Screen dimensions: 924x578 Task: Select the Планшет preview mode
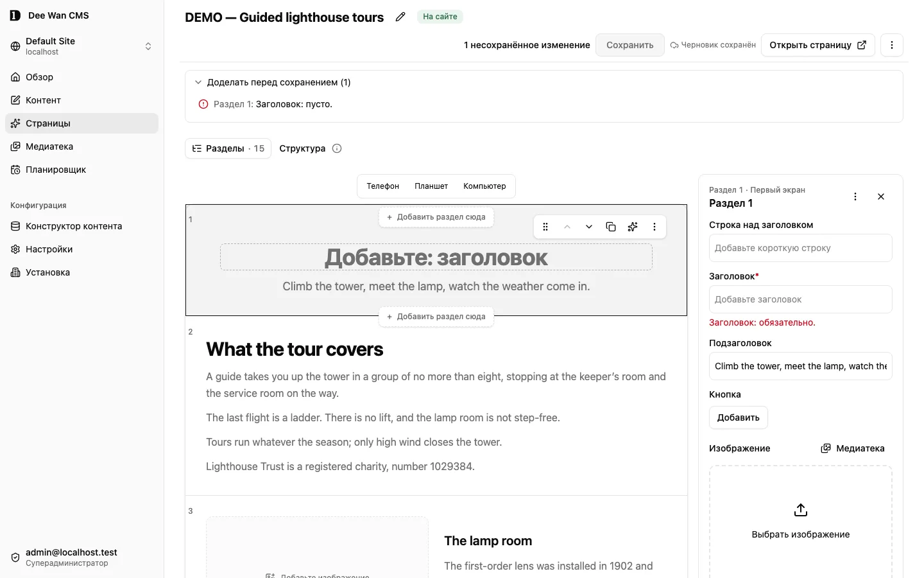coord(431,186)
